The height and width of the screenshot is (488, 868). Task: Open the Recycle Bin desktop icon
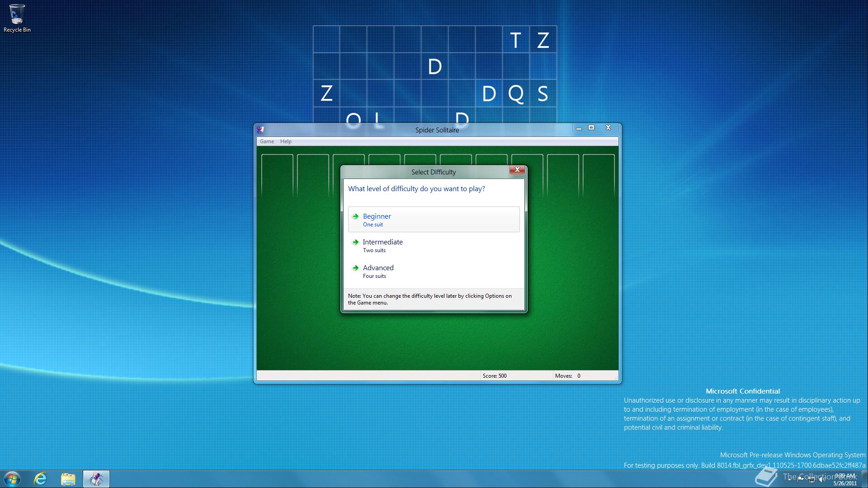pos(17,19)
